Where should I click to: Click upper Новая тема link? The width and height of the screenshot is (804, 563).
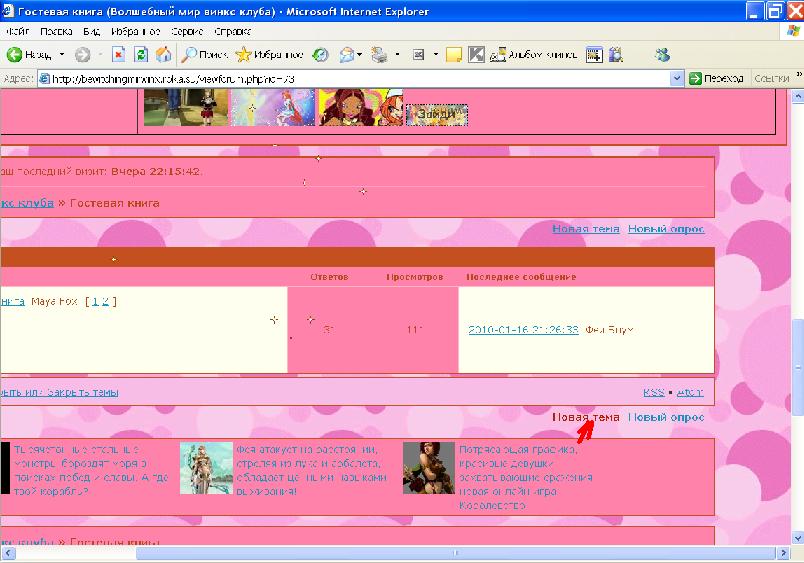[586, 229]
